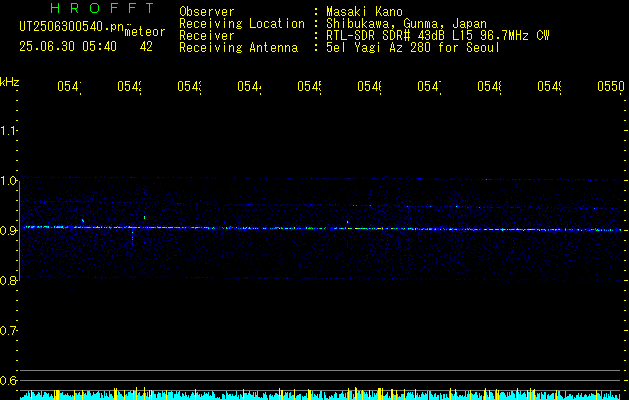Click the Receiving Location label

click(242, 24)
